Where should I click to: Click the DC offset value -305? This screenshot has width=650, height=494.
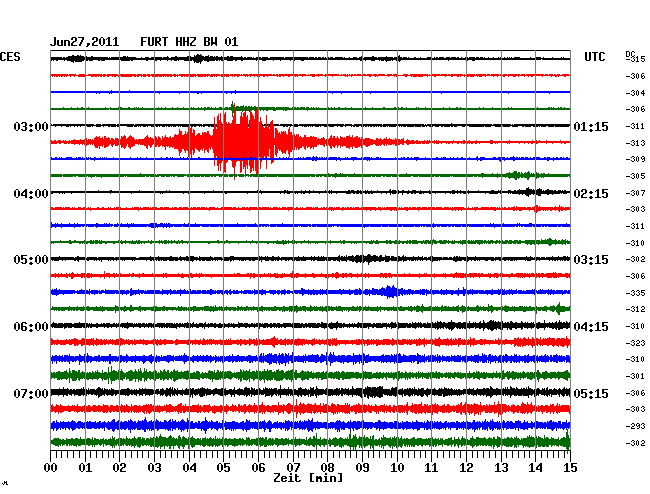pos(635,177)
